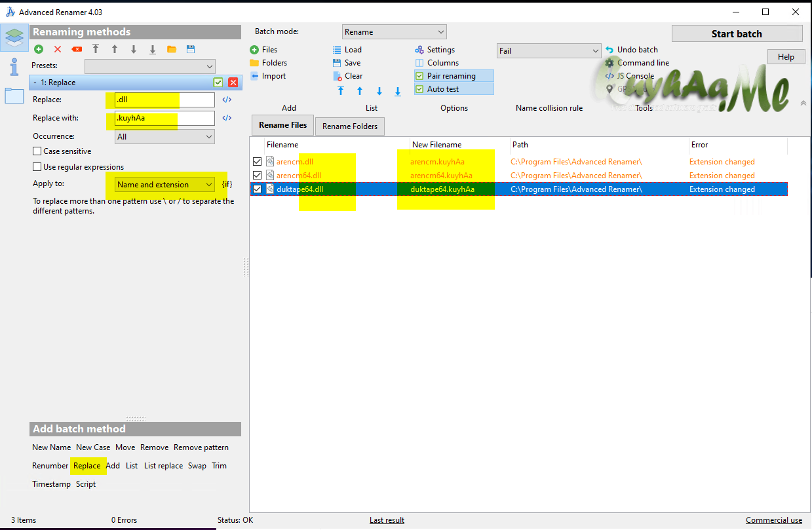Insert tag beside Replace field
Image resolution: width=812 pixels, height=530 pixels.
[227, 100]
